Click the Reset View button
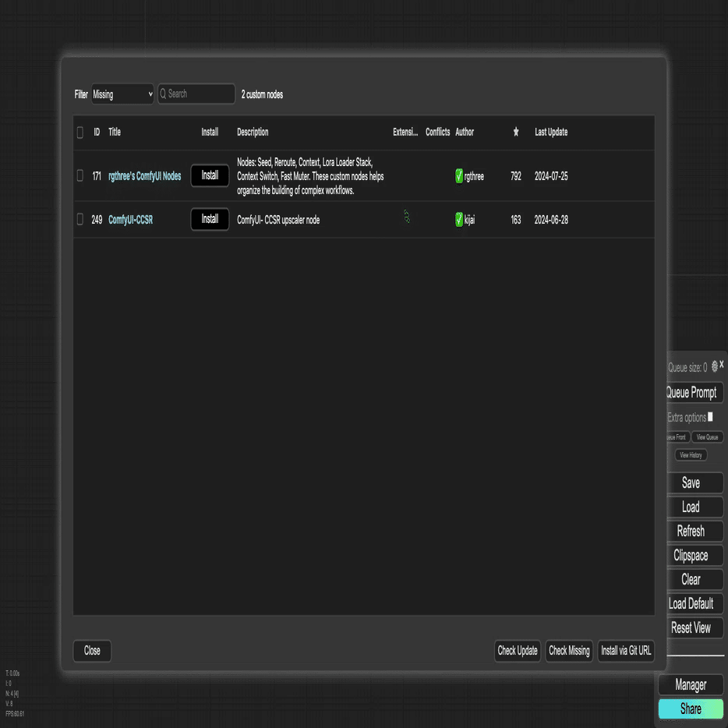Image resolution: width=728 pixels, height=728 pixels. (694, 627)
